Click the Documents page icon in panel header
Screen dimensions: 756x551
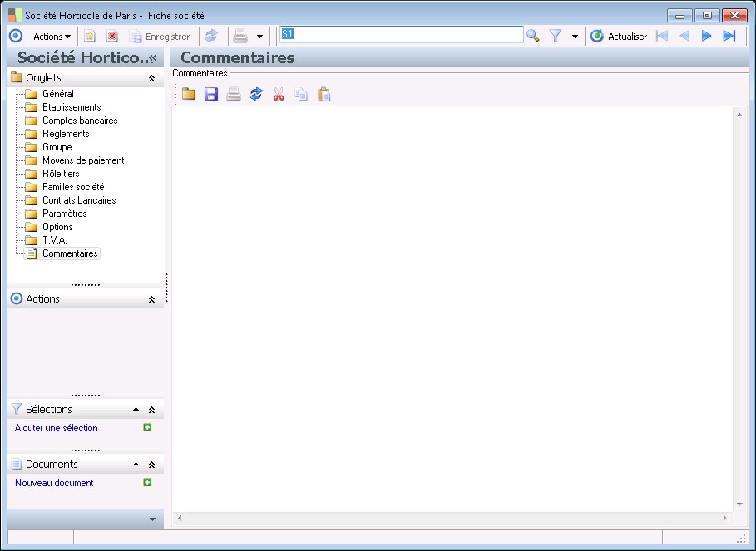pyautogui.click(x=17, y=464)
